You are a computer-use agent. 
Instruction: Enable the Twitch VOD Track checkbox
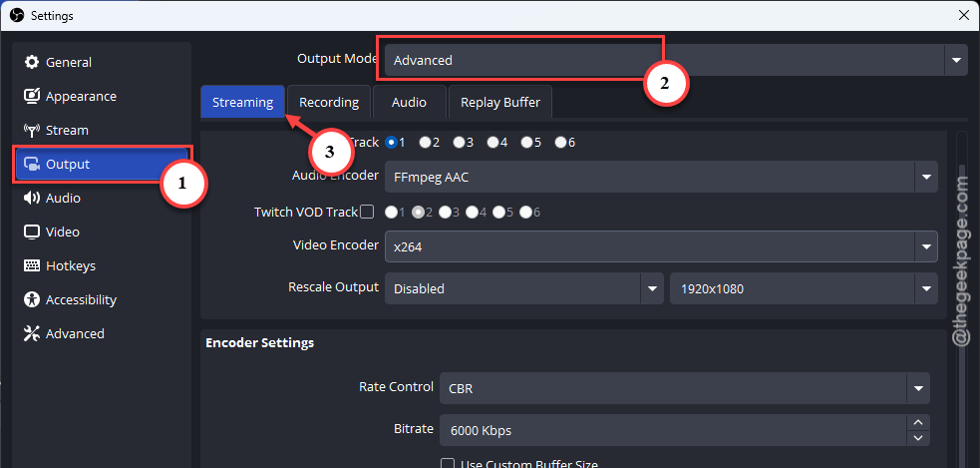click(x=367, y=213)
